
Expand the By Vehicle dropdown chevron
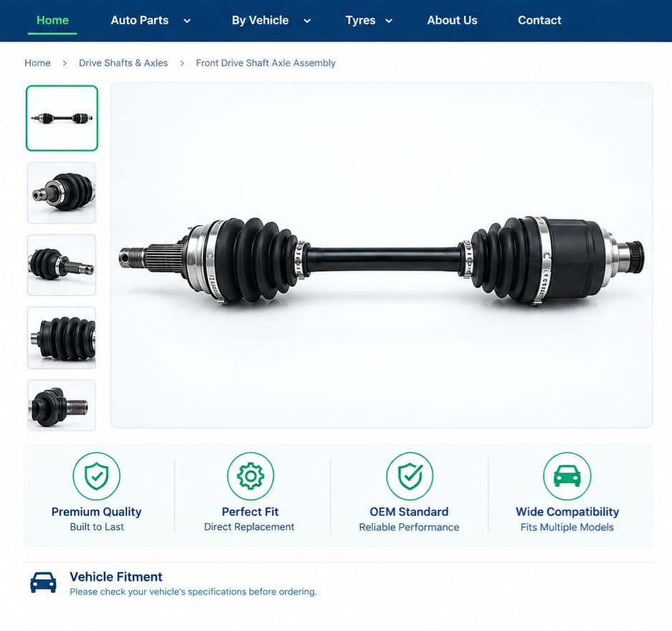(307, 21)
